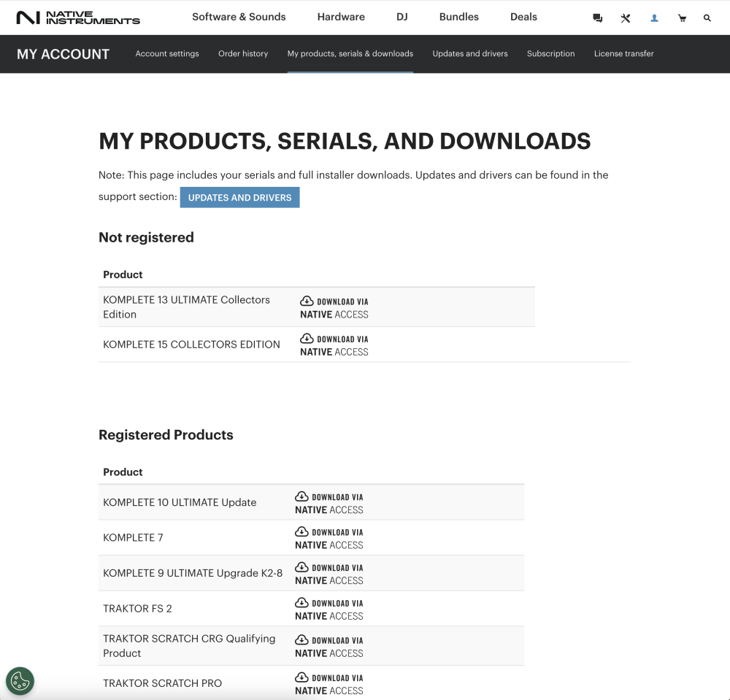Screen dimensions: 730x700
Task: Select My products, serials & downloads tab
Action: [350, 53]
